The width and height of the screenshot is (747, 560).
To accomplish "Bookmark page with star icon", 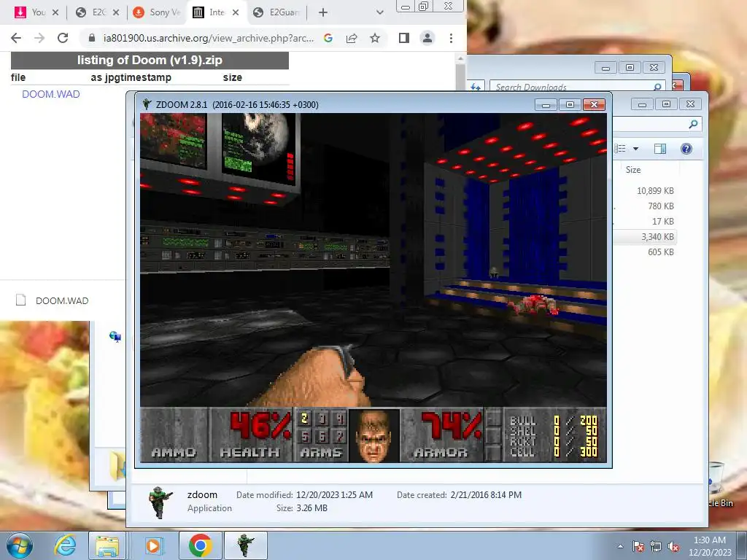I will 375,38.
